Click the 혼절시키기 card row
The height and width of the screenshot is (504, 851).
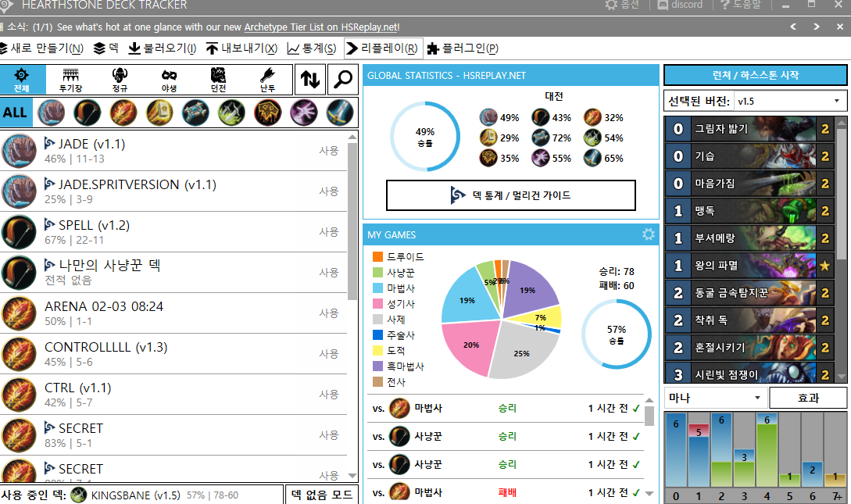[750, 347]
